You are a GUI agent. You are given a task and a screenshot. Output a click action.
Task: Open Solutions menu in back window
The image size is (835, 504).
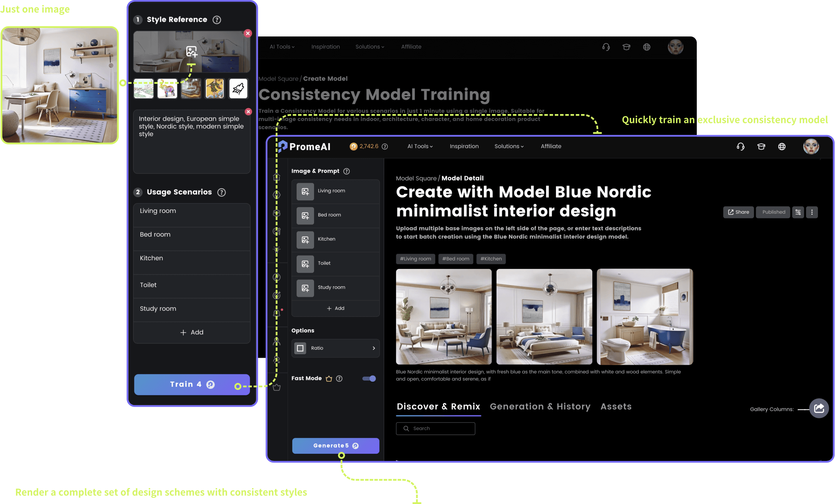(370, 47)
